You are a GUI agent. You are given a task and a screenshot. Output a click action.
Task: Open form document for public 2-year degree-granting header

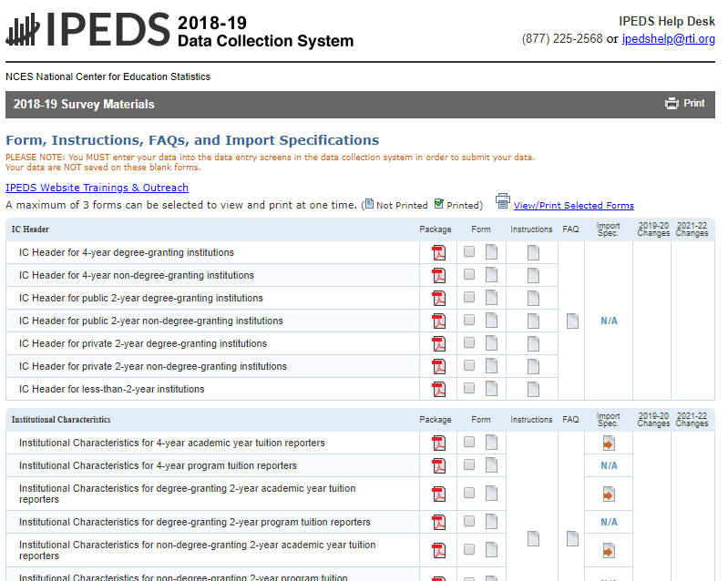[492, 298]
